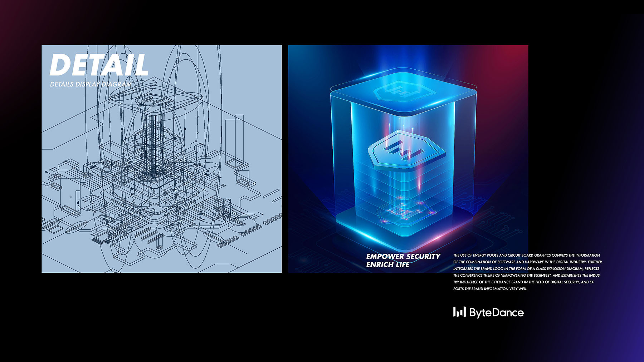The width and height of the screenshot is (644, 362).
Task: Click the wireframe diagram image
Action: (162, 159)
